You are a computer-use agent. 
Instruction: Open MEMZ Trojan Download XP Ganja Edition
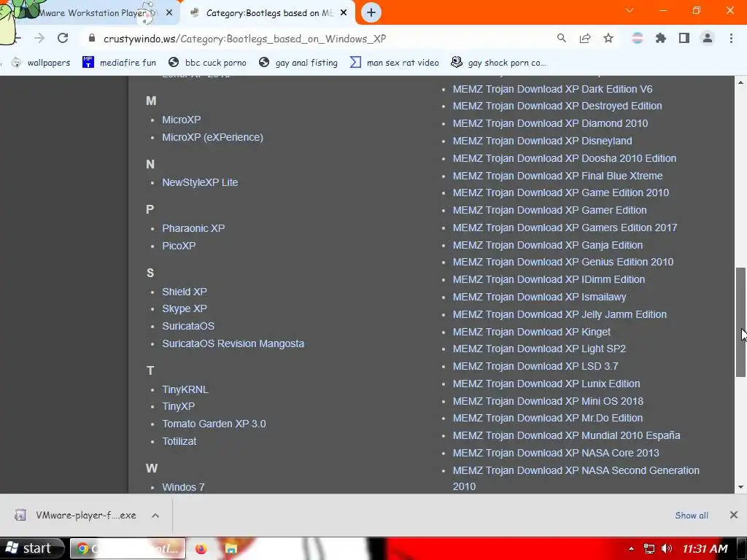click(548, 245)
